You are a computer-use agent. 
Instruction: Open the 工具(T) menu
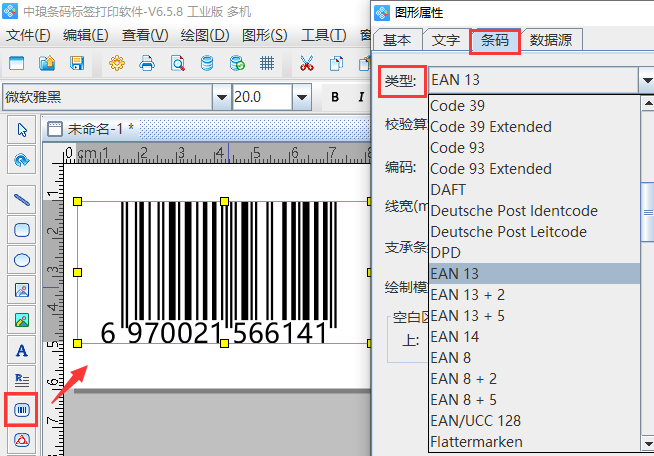(324, 35)
